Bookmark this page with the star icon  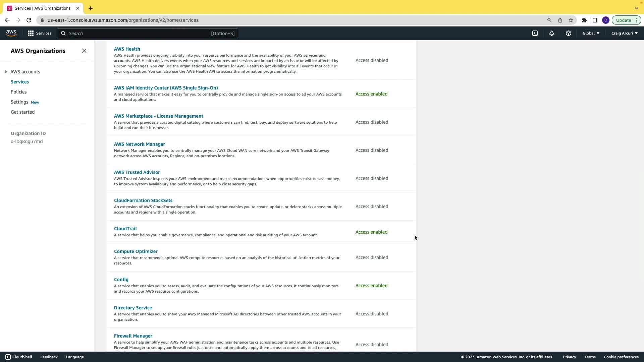coord(571,20)
